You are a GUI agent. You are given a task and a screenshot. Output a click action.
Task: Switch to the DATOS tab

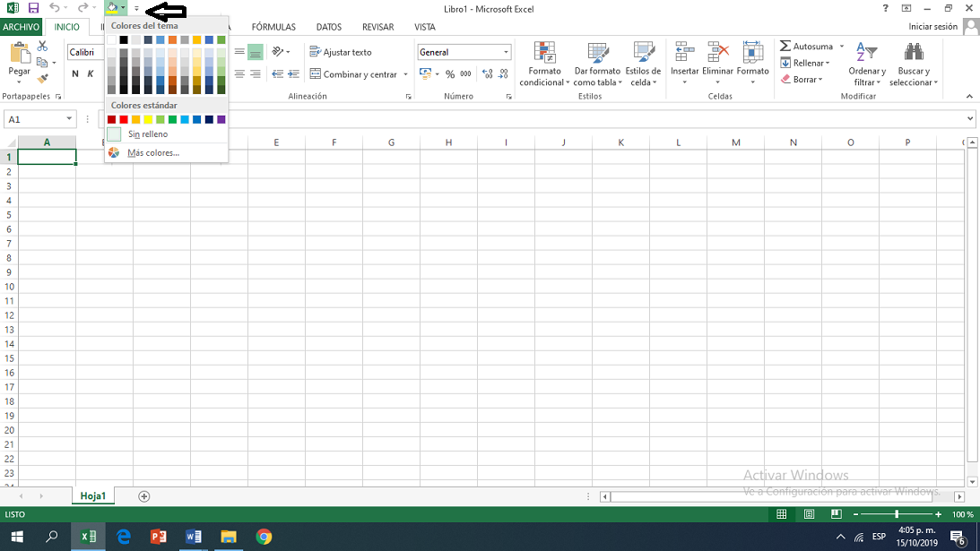329,27
